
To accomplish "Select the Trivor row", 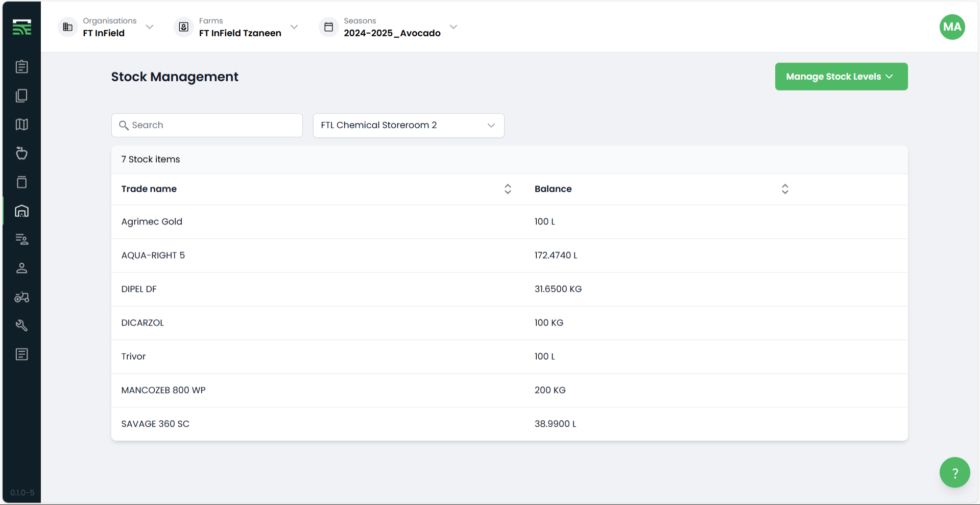I will click(x=510, y=357).
